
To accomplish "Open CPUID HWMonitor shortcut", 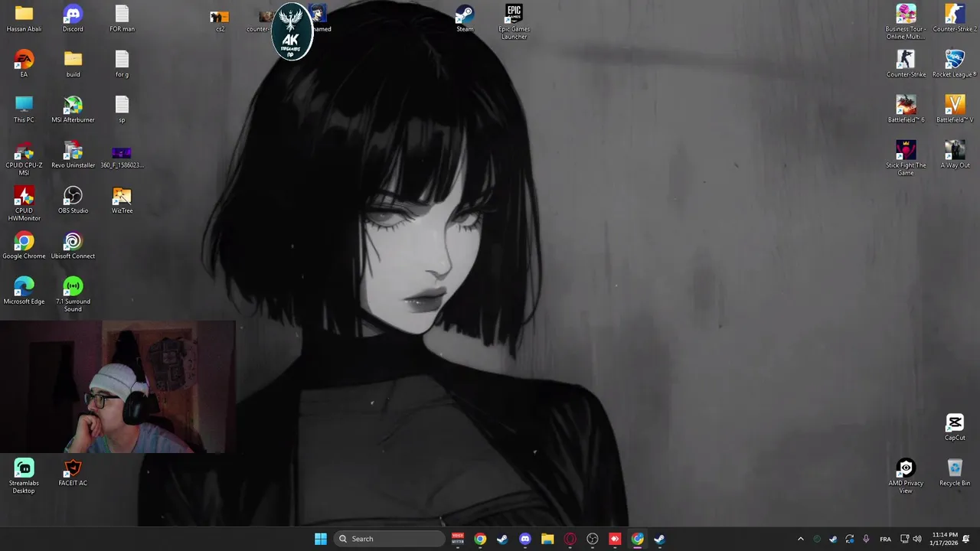I will [x=24, y=204].
